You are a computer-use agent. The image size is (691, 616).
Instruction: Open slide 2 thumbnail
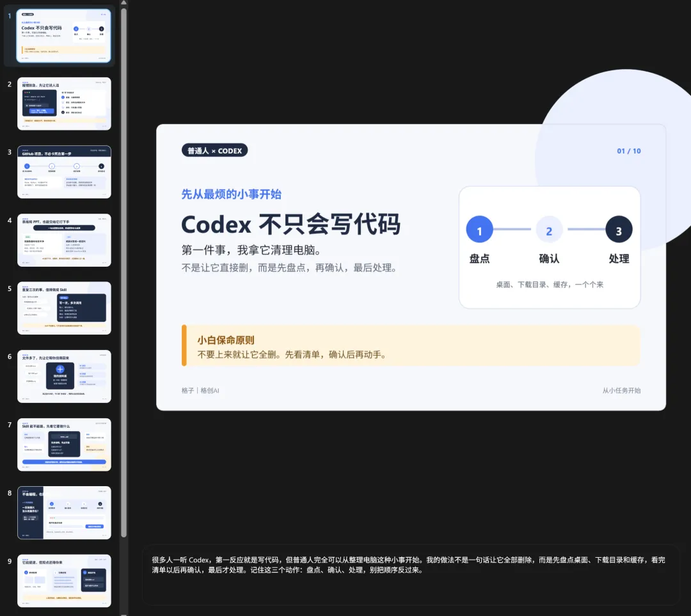64,104
